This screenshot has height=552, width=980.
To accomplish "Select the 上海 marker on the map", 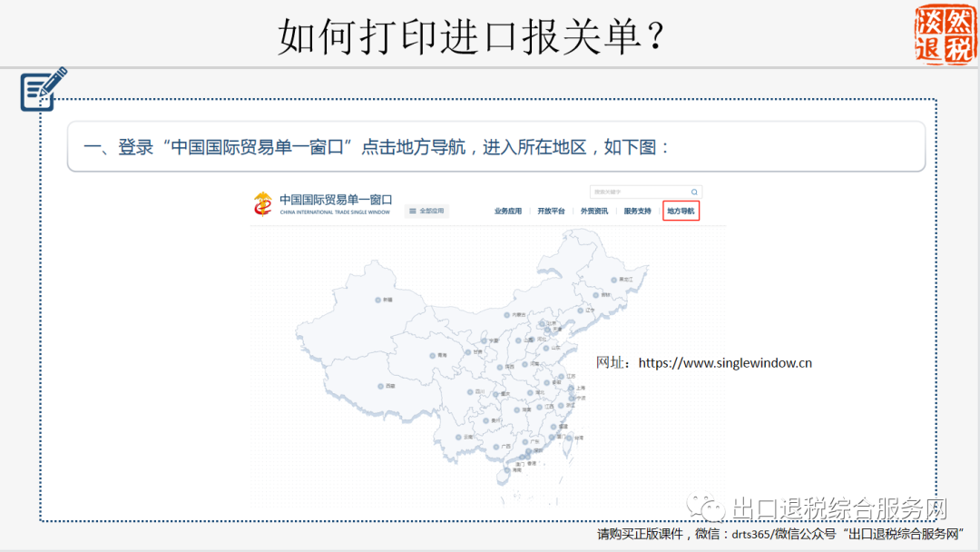I will pos(571,389).
